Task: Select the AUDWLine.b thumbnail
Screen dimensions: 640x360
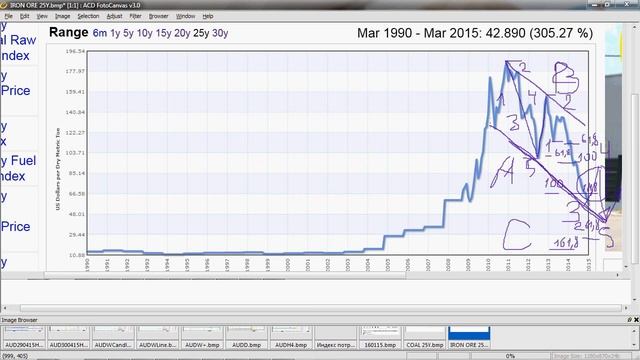Action: 157,337
